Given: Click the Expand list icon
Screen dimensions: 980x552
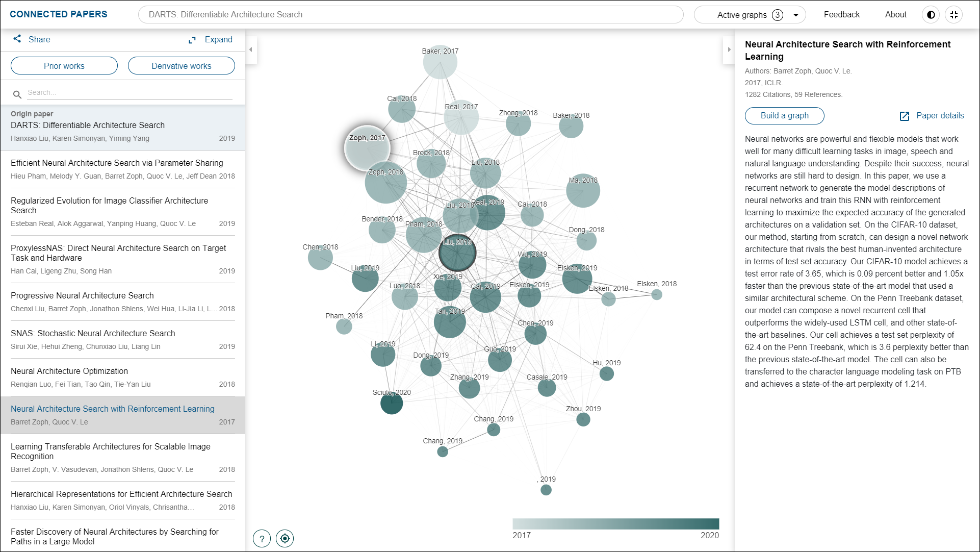Looking at the screenshot, I should click(192, 40).
